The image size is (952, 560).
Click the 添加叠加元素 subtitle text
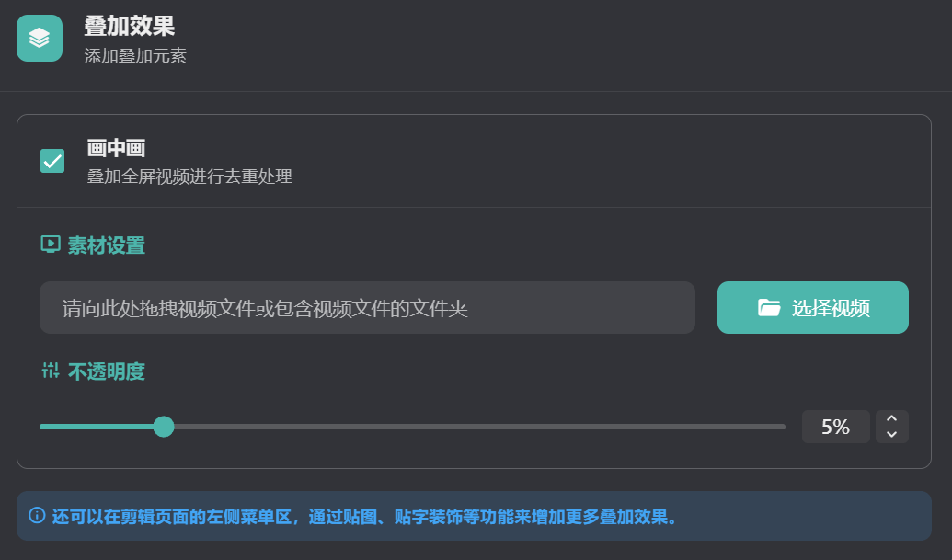pyautogui.click(x=135, y=56)
